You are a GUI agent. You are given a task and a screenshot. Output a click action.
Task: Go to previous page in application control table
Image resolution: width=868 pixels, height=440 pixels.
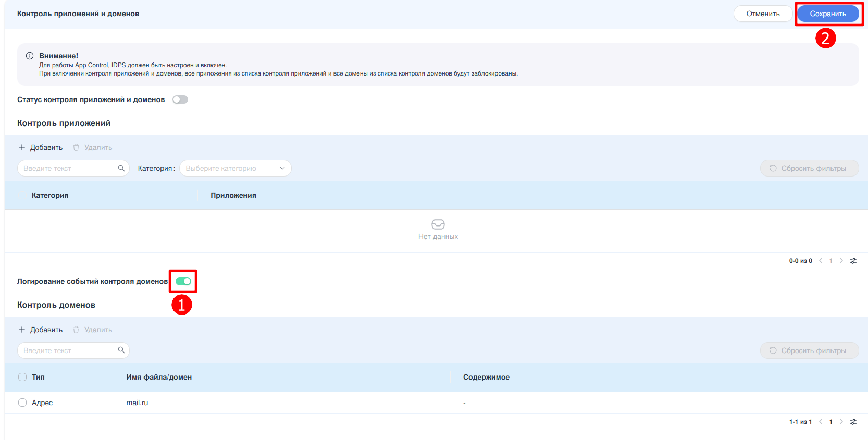821,261
